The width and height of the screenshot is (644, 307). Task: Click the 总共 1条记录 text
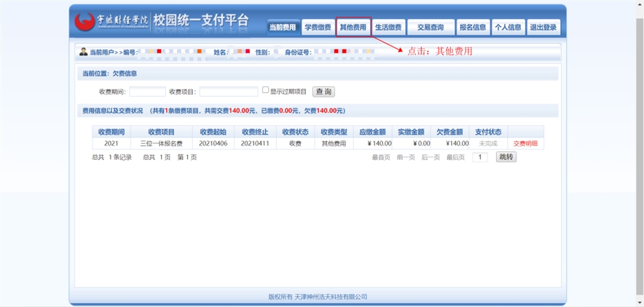tap(111, 157)
